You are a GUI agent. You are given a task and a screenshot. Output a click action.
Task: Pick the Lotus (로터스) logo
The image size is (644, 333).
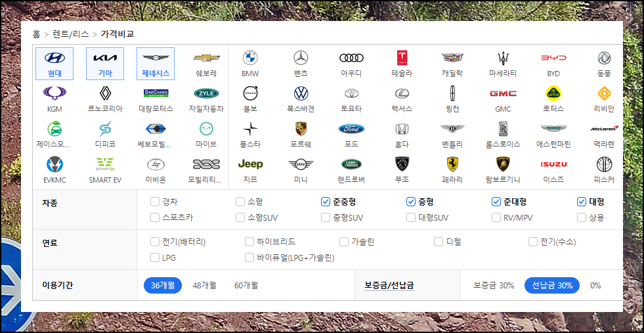point(553,93)
